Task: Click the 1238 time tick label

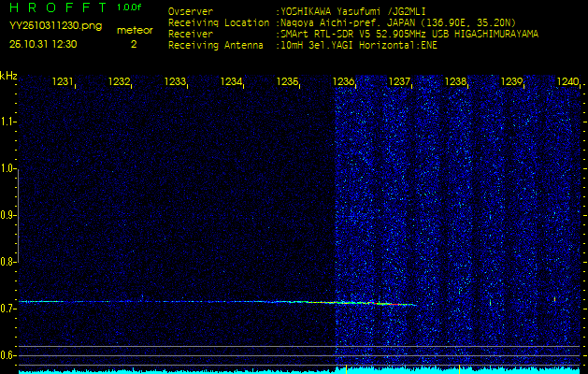Action: pyautogui.click(x=455, y=82)
